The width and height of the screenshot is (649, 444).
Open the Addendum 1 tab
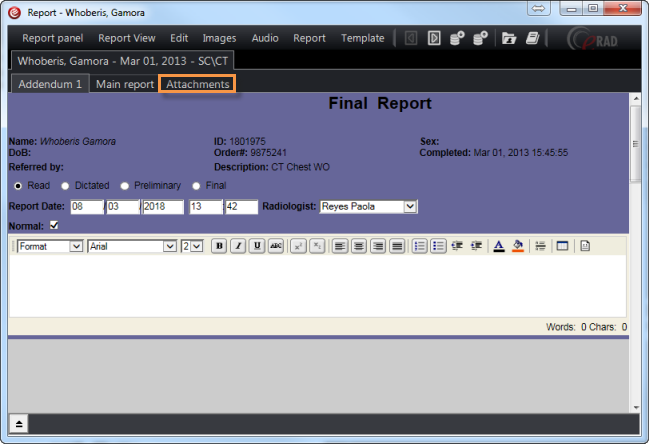click(x=50, y=84)
